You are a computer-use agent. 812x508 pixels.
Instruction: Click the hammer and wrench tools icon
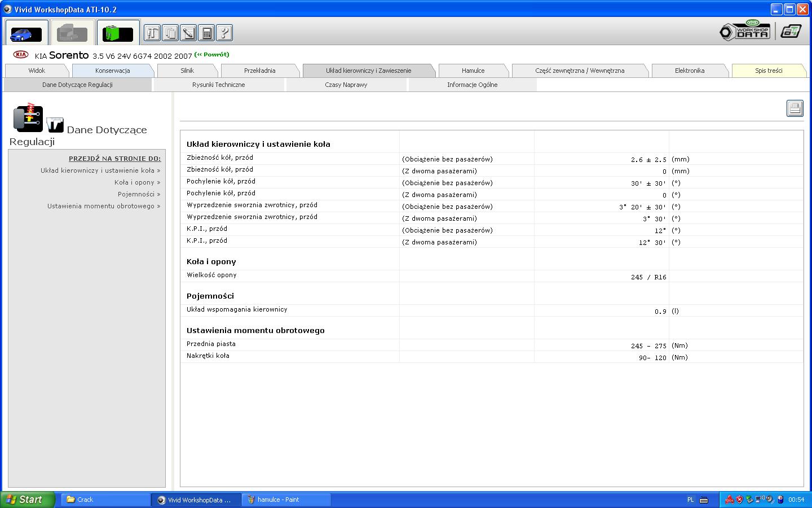[152, 33]
